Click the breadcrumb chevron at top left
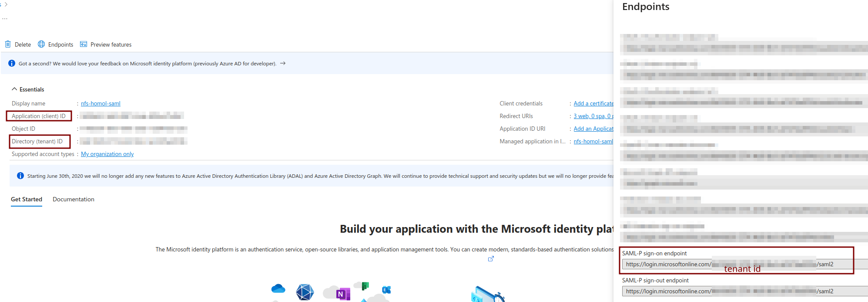 [x=6, y=4]
